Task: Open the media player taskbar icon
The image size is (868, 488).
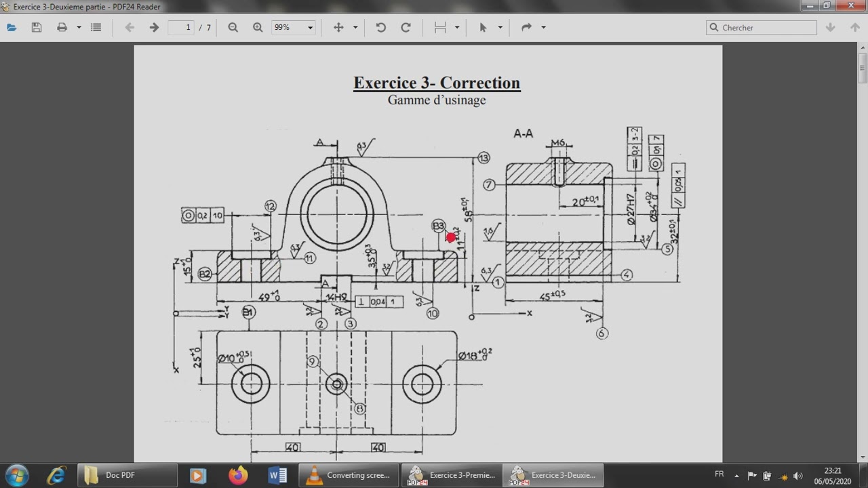Action: (x=197, y=475)
